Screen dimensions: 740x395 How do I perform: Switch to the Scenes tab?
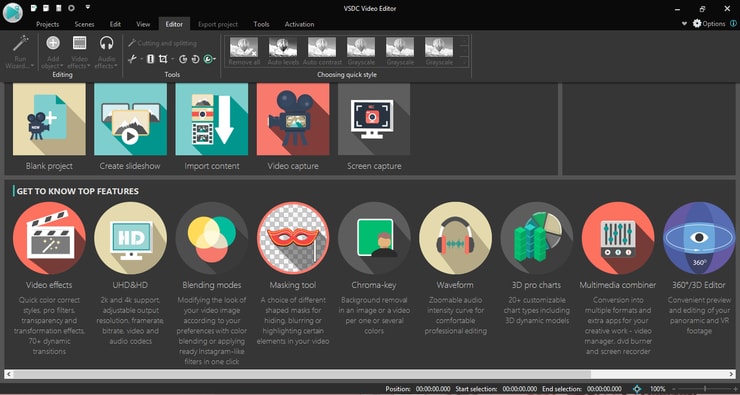[84, 24]
